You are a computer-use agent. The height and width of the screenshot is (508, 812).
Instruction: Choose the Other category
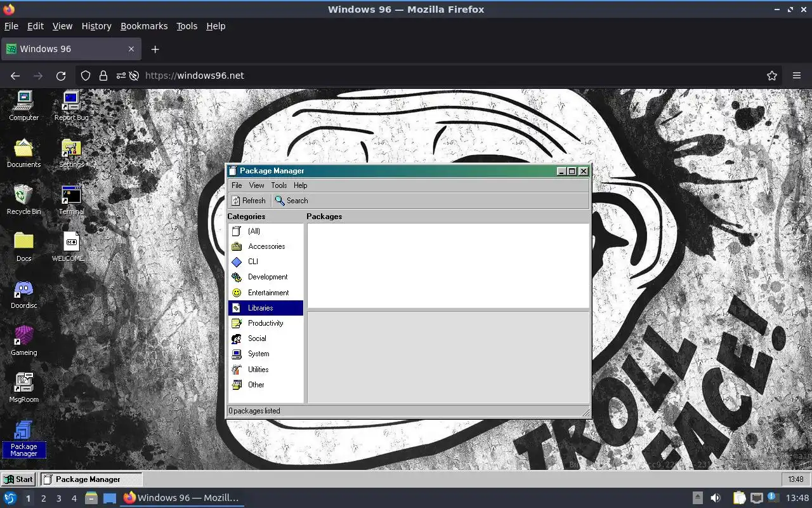pyautogui.click(x=266, y=385)
